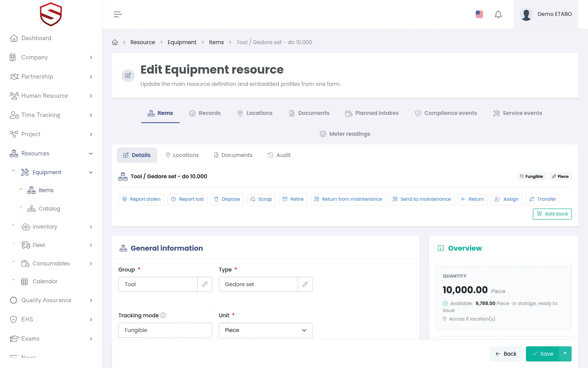Click the Overview info icon
The height and width of the screenshot is (368, 588).
441,248
